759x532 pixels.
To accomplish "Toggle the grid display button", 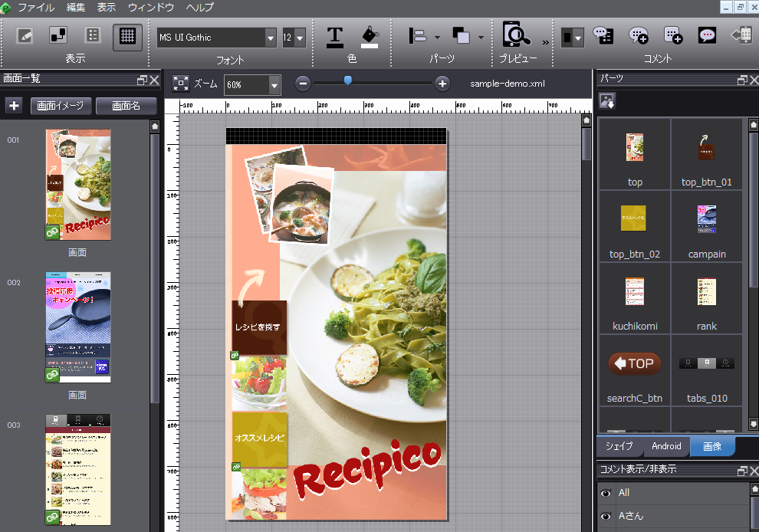I will click(127, 36).
